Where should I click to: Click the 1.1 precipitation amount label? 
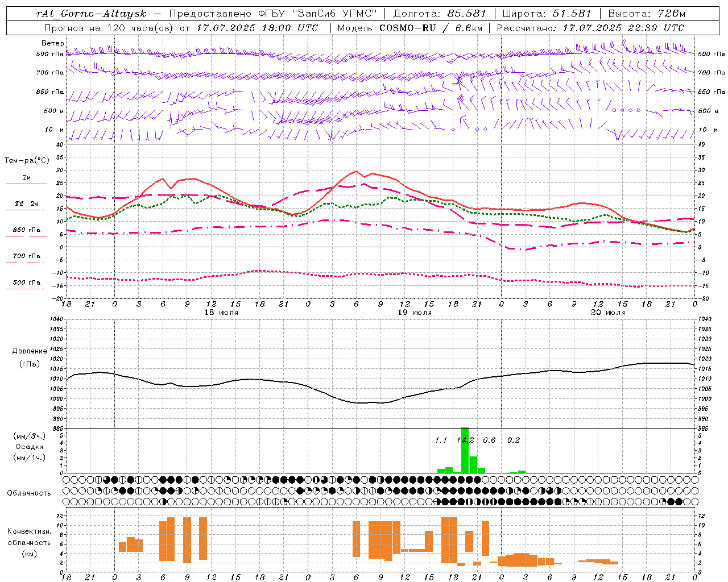pyautogui.click(x=441, y=440)
